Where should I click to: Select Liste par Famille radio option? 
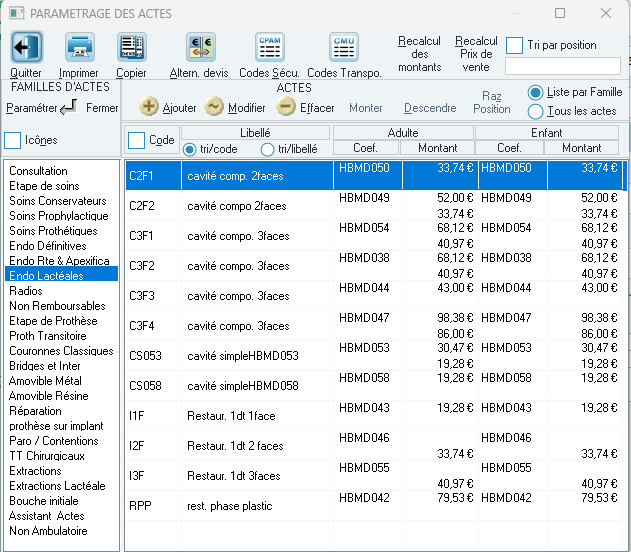[x=535, y=93]
